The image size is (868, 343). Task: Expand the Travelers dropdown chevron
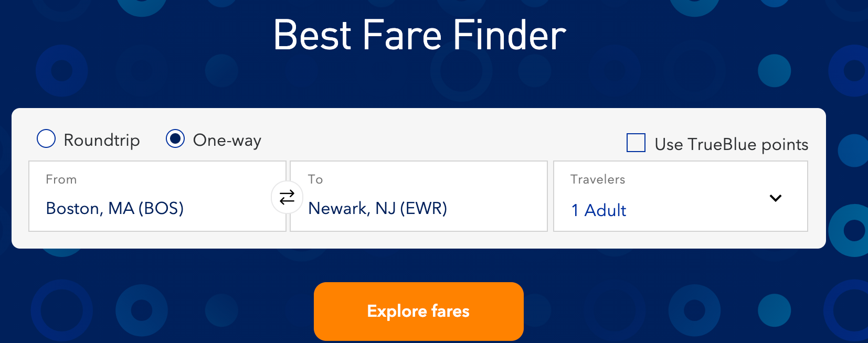776,198
